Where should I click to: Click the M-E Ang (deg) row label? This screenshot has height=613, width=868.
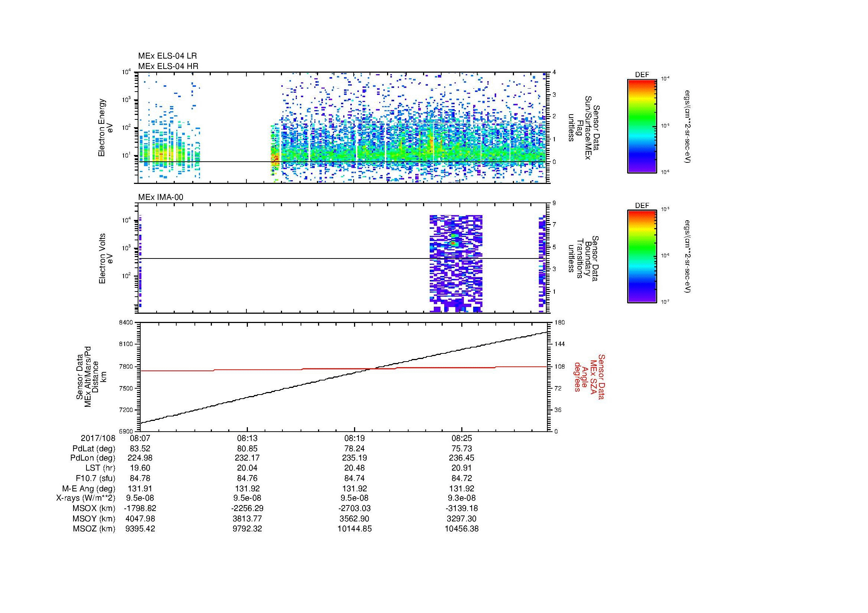[x=89, y=488]
